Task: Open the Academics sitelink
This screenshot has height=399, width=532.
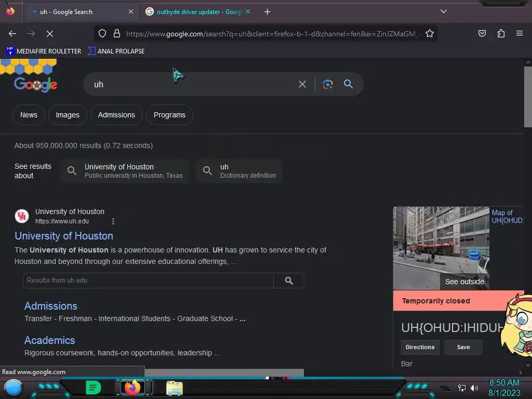Action: click(49, 340)
